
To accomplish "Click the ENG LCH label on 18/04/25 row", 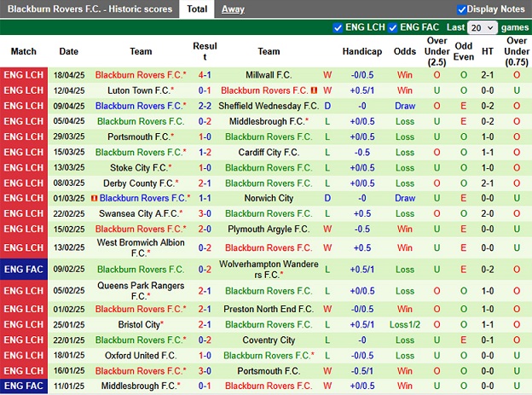I will pos(24,75).
